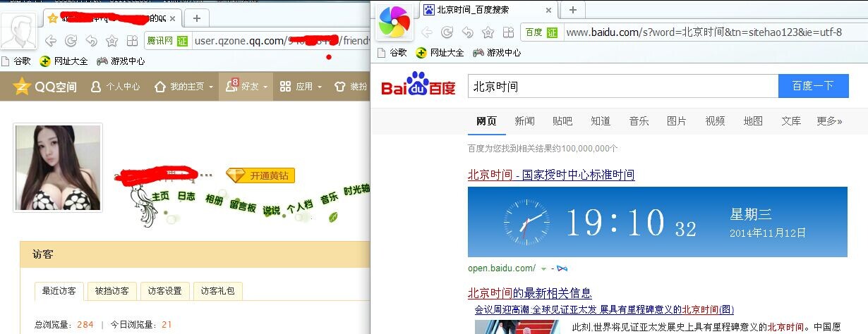Click the blue Beijing time clock widget
868x334 pixels.
click(658, 222)
